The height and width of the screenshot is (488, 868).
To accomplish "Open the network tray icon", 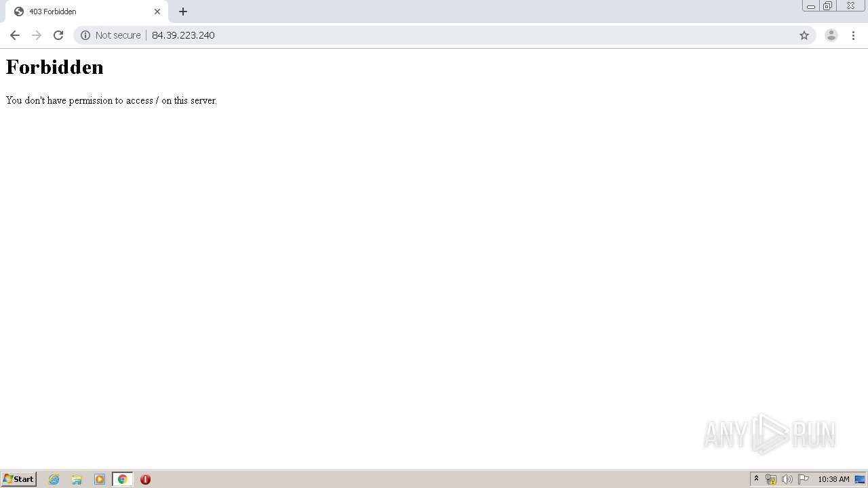I will (771, 479).
